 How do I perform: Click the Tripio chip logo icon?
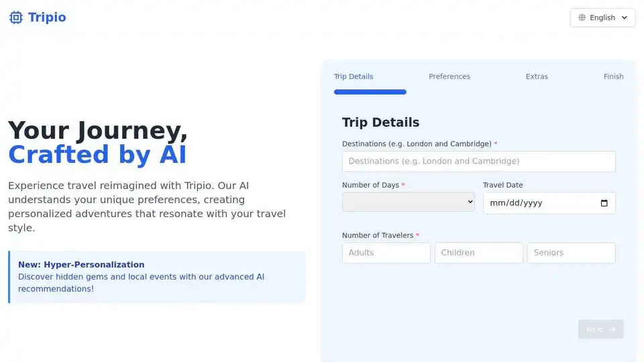[x=16, y=17]
